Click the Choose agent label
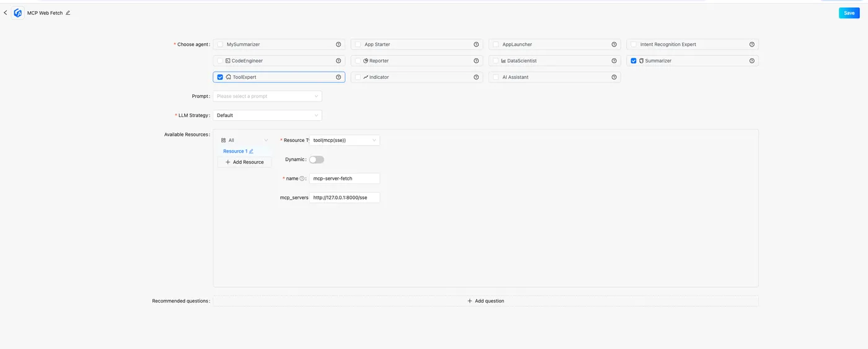868x349 pixels. pyautogui.click(x=193, y=45)
